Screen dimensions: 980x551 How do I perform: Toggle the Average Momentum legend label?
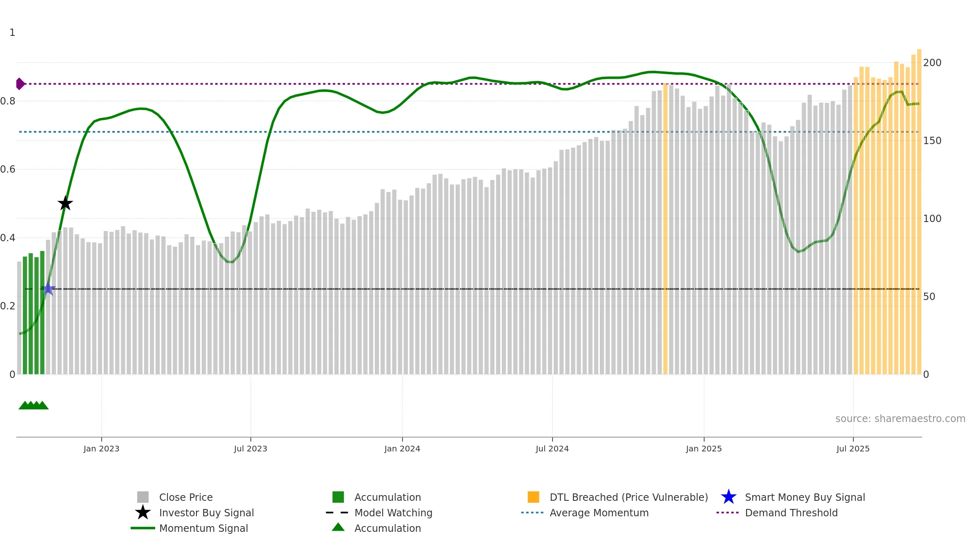coord(599,513)
